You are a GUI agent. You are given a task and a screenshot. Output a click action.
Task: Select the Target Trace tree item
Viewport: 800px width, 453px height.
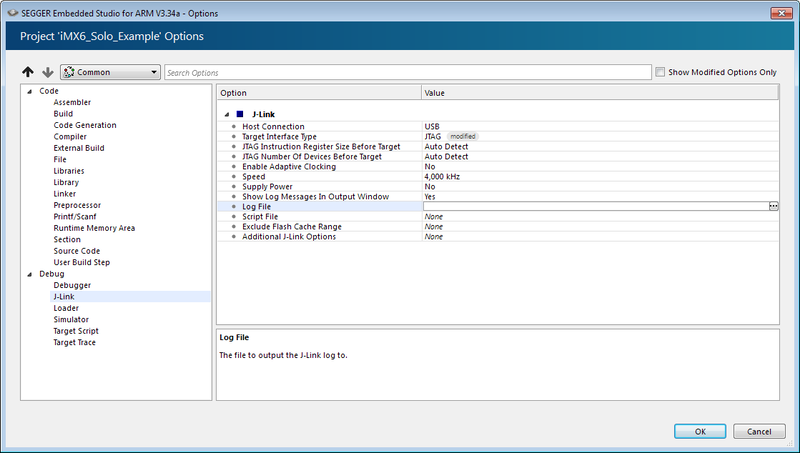point(75,343)
